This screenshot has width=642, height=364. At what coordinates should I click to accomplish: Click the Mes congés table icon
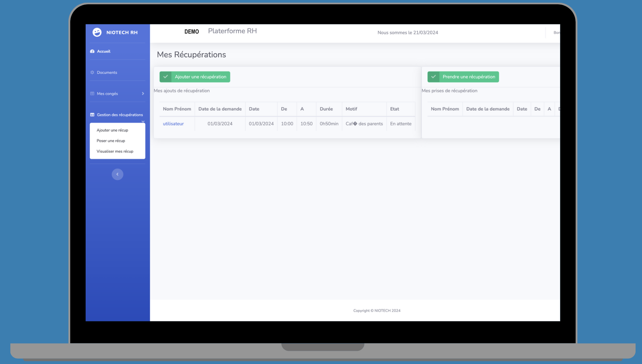pyautogui.click(x=92, y=94)
